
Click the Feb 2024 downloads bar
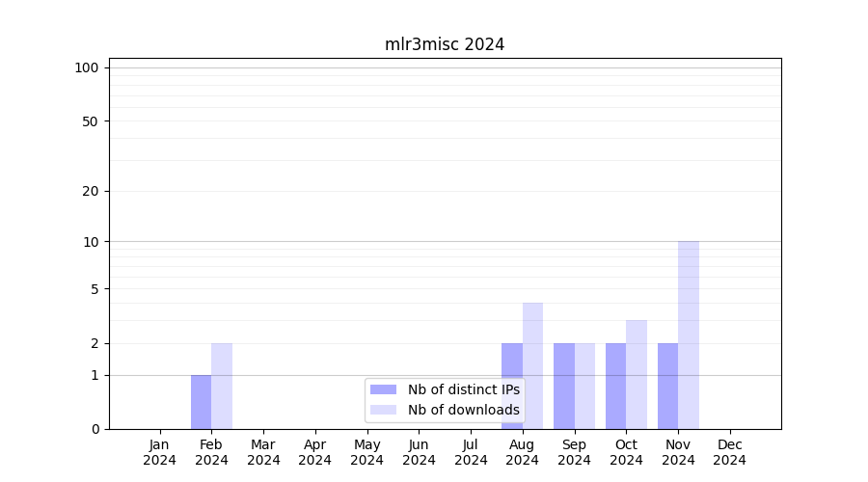(x=222, y=386)
